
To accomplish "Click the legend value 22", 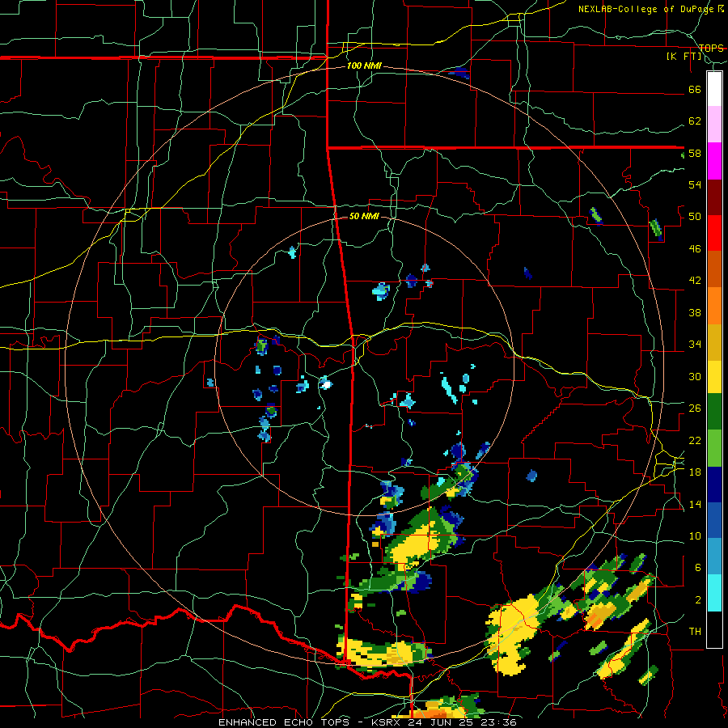I will coord(695,440).
